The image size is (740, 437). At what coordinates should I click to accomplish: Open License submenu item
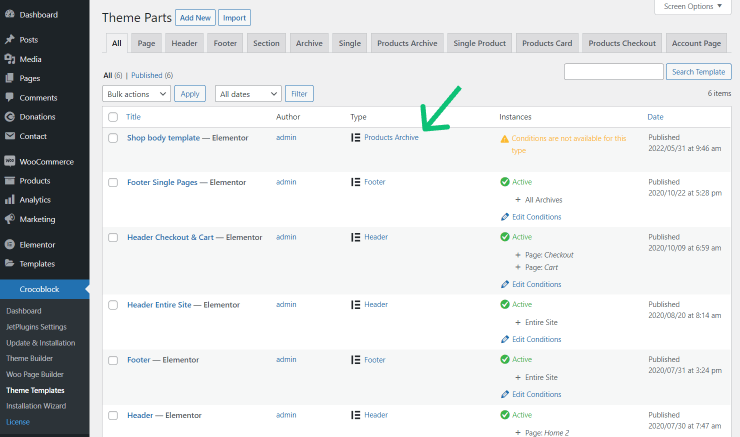[18, 422]
